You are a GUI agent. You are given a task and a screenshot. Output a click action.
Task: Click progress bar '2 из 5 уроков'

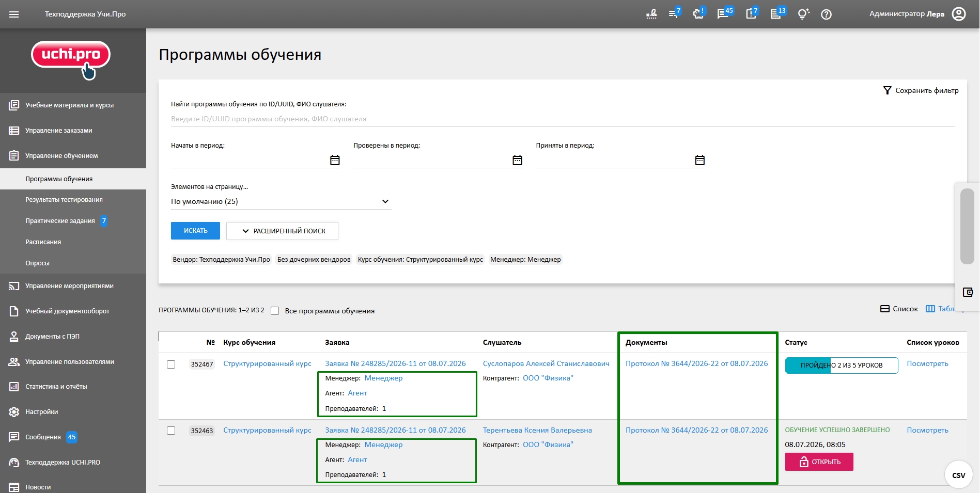(842, 365)
